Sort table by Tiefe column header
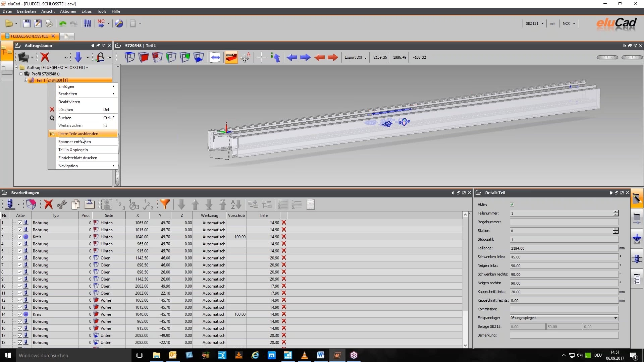 pyautogui.click(x=263, y=216)
